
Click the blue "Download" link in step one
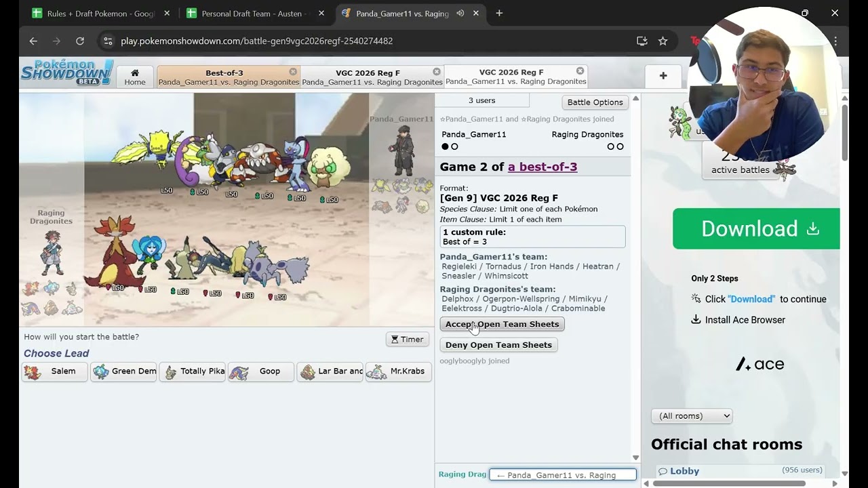751,299
